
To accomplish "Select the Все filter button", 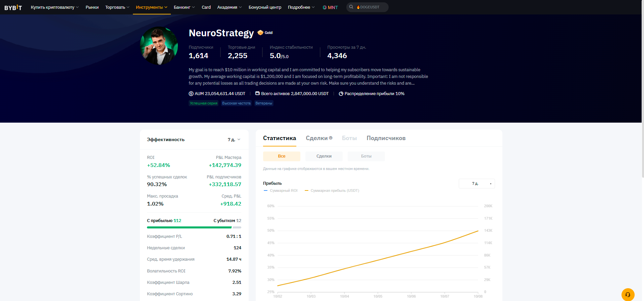I will pyautogui.click(x=282, y=156).
